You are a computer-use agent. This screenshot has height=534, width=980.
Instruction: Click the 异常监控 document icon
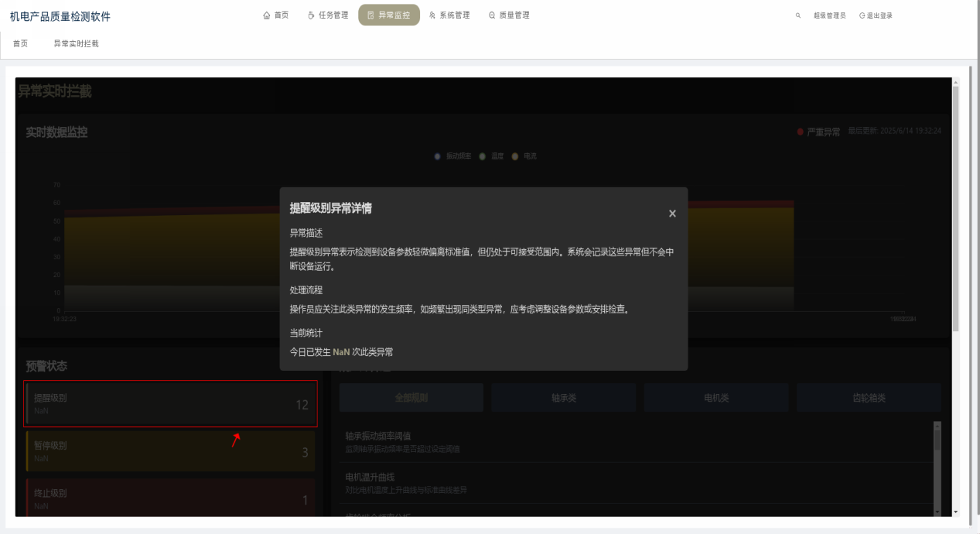[370, 15]
